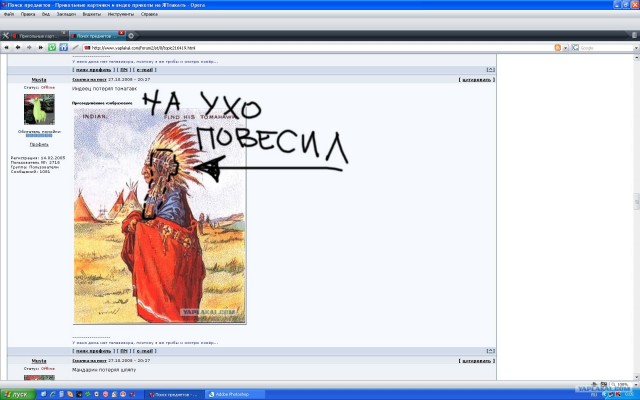Click the RU language indicator in the tray
This screenshot has width=640, height=400.
[594, 395]
